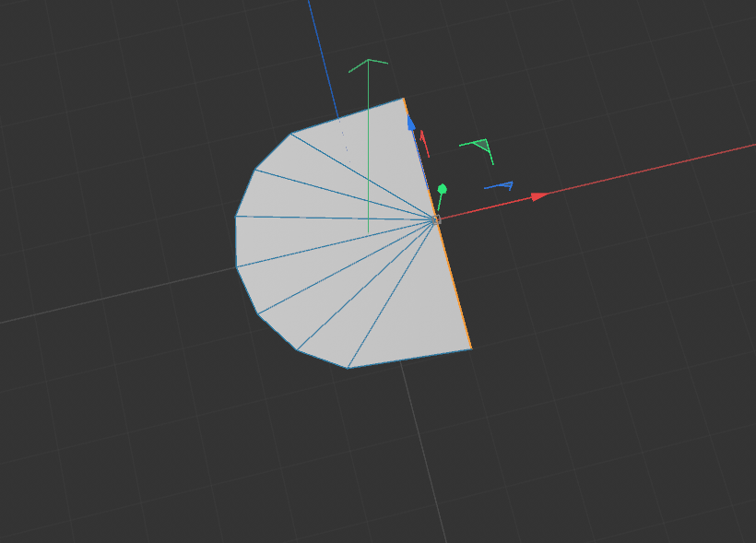756x543 pixels.
Task: Select the lower half of the orange edge
Action: 454,285
